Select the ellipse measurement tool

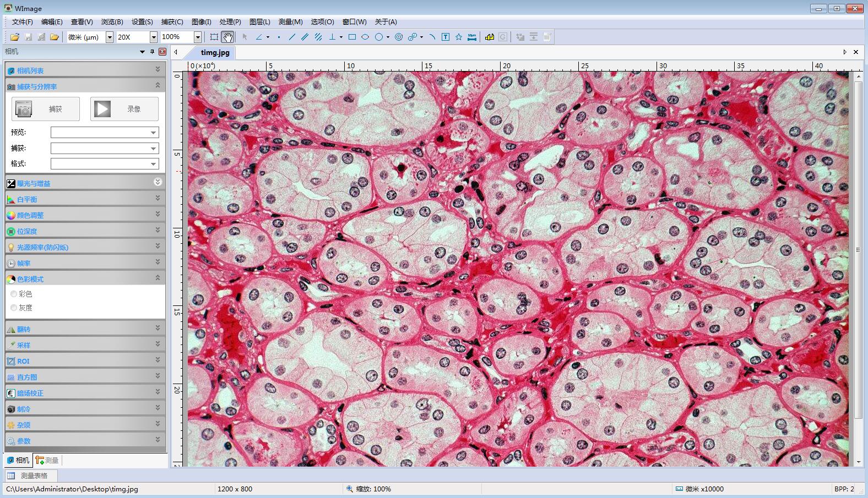click(x=365, y=37)
